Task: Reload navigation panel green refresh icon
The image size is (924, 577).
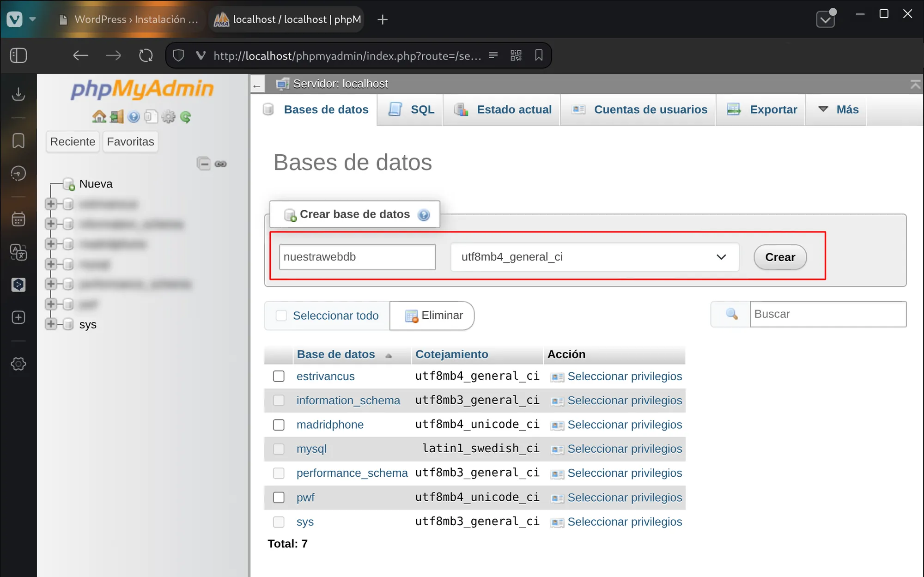Action: (x=186, y=117)
